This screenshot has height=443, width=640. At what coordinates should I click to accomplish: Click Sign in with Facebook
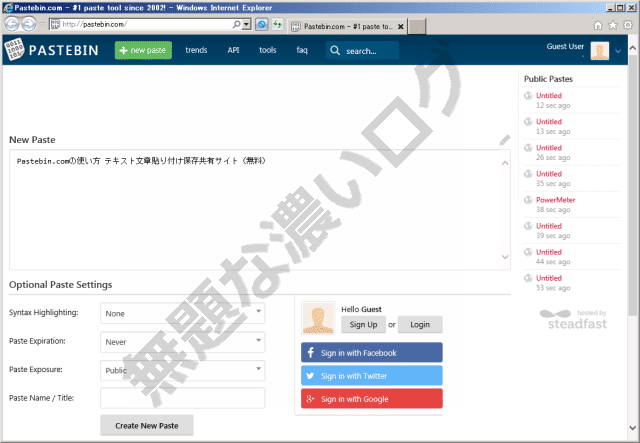372,352
